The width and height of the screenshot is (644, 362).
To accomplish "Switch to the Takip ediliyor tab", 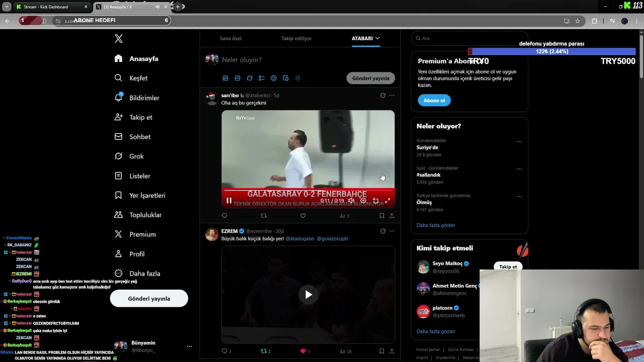I will click(x=296, y=38).
